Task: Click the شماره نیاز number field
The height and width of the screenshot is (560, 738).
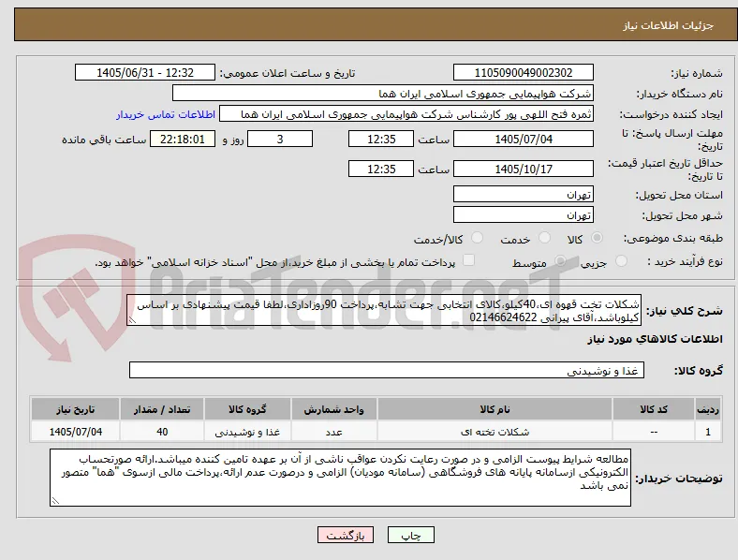Action: (x=524, y=72)
